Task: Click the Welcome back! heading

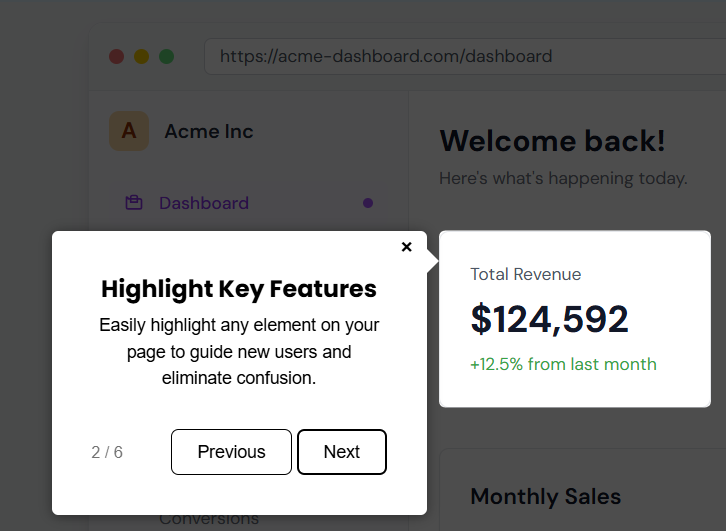Action: tap(552, 141)
